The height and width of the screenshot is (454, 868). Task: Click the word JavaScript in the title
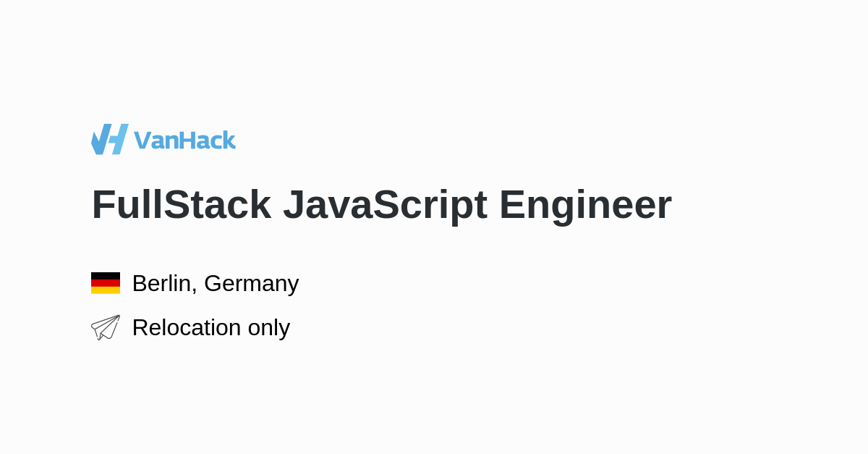385,204
